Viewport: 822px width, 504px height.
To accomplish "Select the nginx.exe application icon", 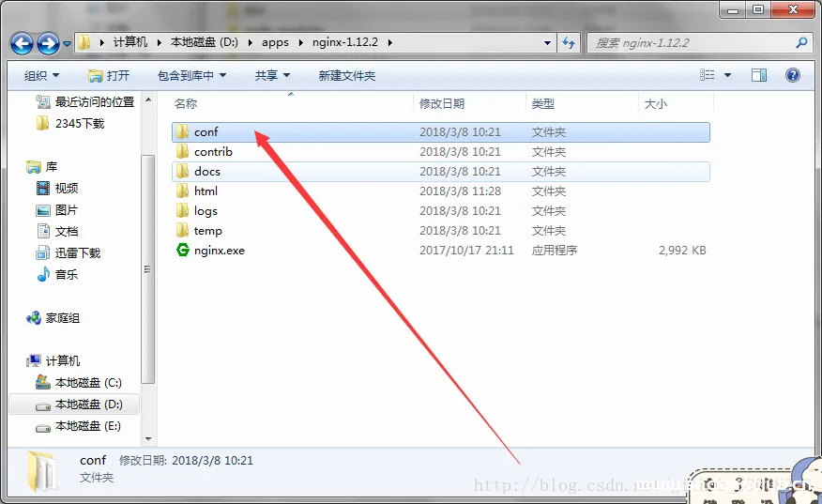I will coord(182,251).
